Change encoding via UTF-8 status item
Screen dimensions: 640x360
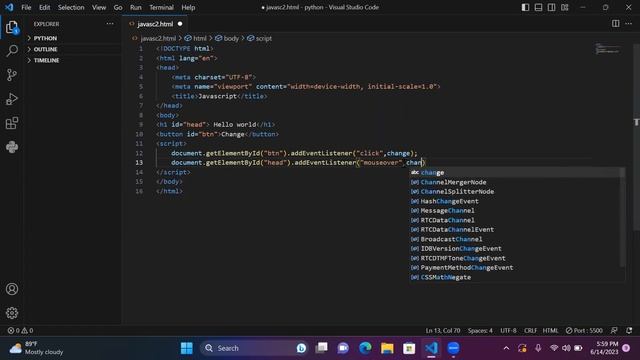point(508,331)
